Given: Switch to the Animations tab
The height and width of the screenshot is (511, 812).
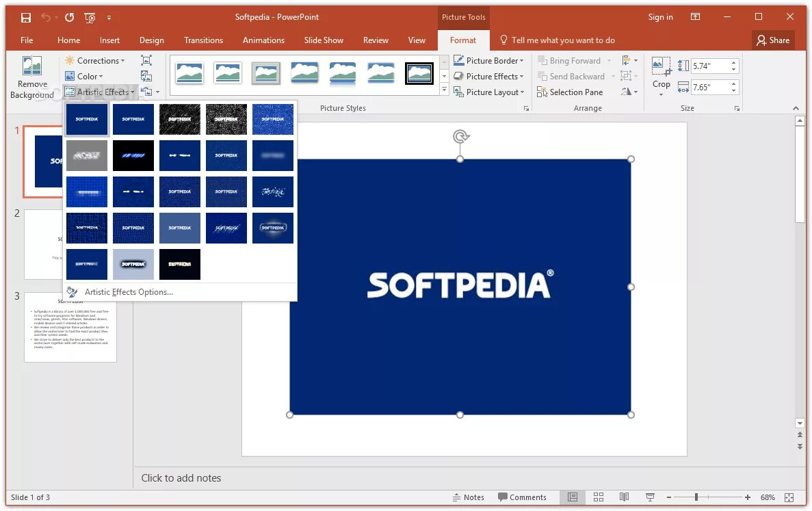Looking at the screenshot, I should coord(263,40).
